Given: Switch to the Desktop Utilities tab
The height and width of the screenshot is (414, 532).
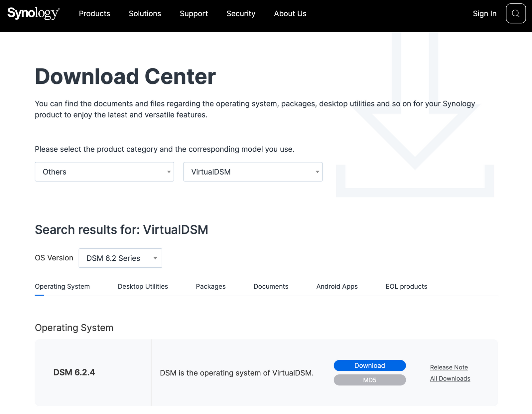Looking at the screenshot, I should click(143, 286).
